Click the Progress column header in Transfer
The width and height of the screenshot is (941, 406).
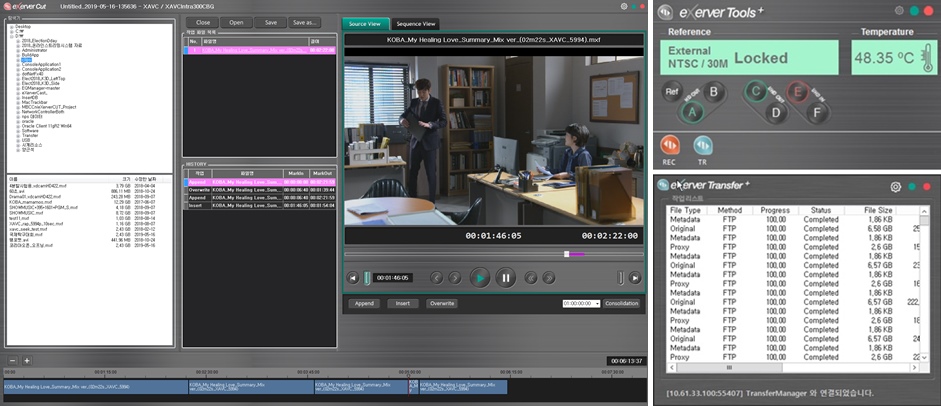point(774,210)
